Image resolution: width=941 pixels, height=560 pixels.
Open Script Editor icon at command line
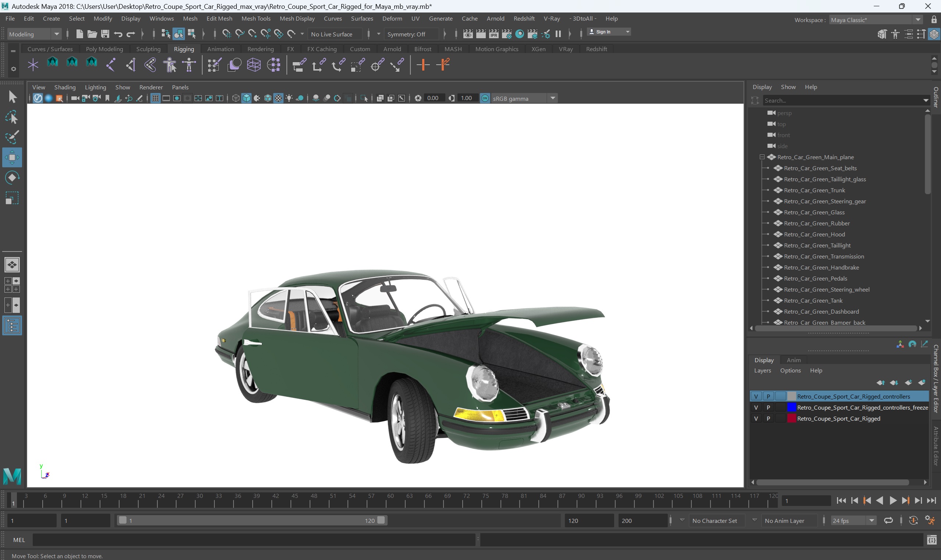click(x=931, y=540)
